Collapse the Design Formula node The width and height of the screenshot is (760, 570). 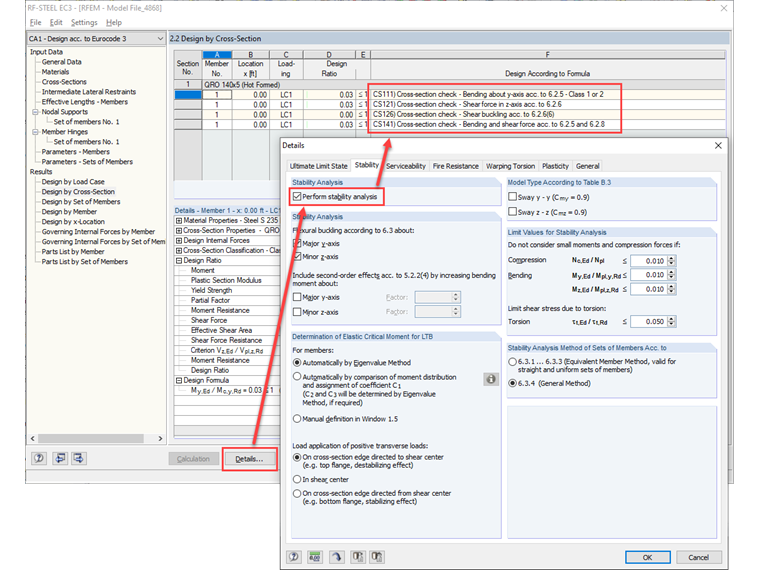[x=179, y=380]
